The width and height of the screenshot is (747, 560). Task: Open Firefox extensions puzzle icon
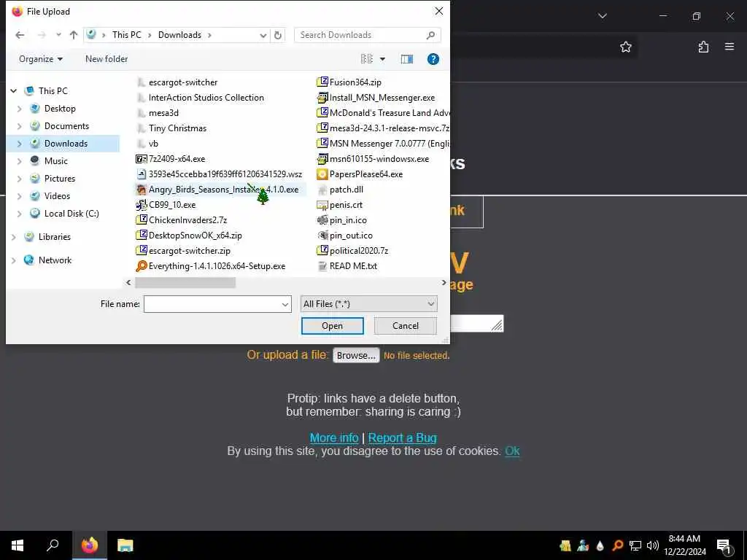pos(703,47)
